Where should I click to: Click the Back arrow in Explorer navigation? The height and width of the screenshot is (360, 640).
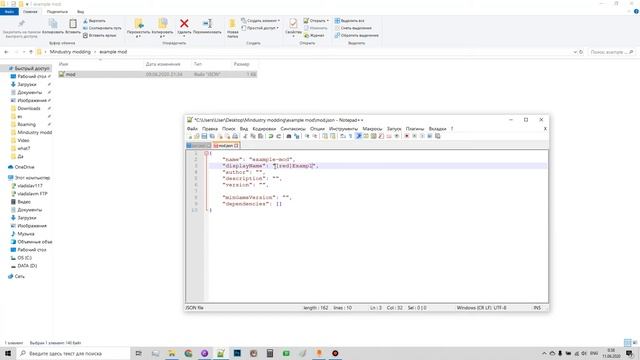coord(6,52)
